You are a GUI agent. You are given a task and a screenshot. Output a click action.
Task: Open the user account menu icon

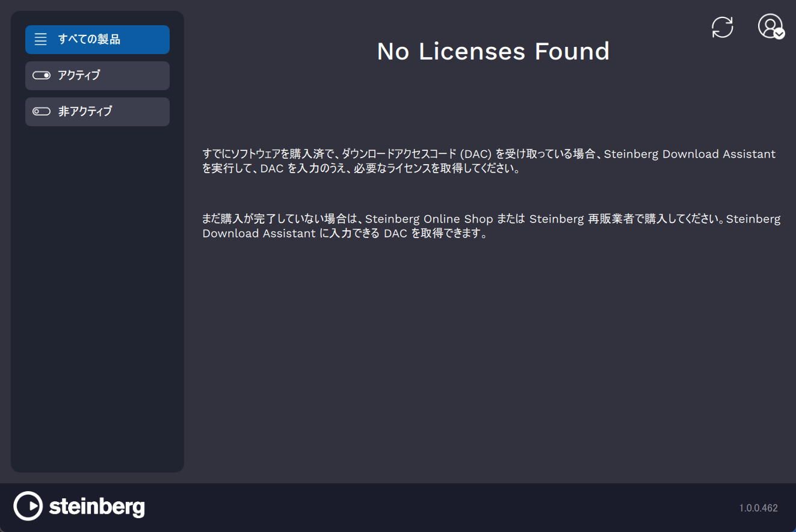tap(771, 26)
